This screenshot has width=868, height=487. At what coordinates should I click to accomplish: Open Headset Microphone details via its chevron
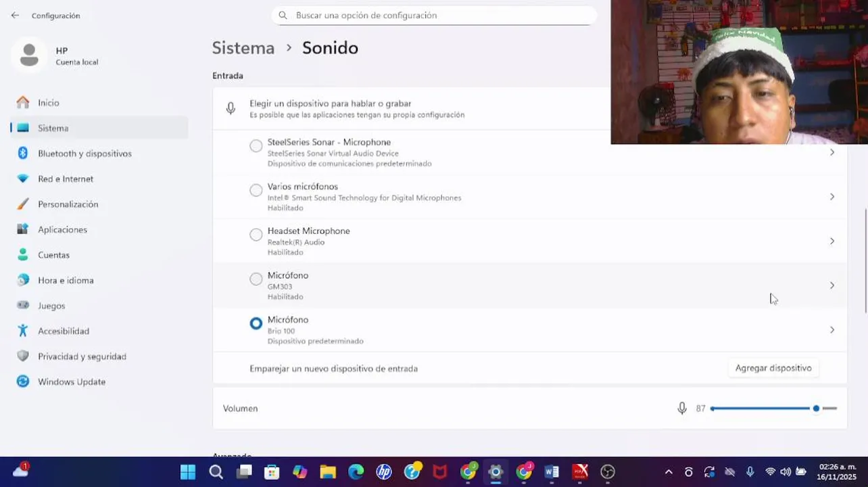(x=832, y=241)
